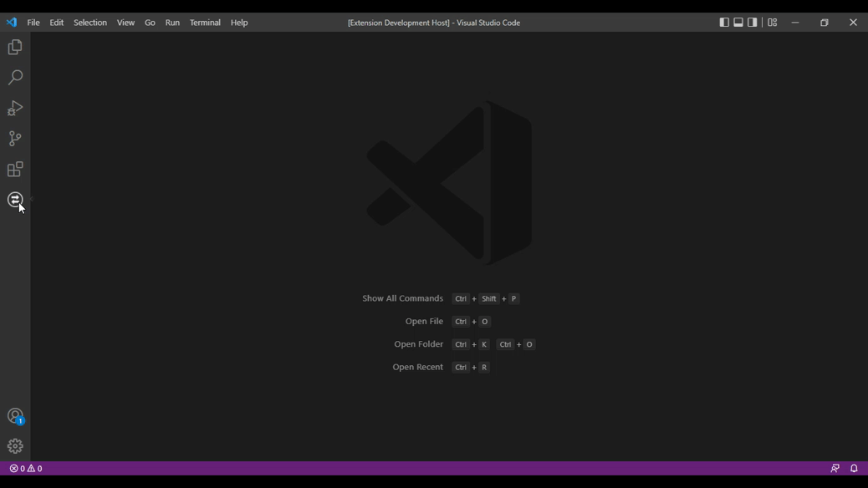
Task: Open the Customize Layout control
Action: pyautogui.click(x=772, y=22)
